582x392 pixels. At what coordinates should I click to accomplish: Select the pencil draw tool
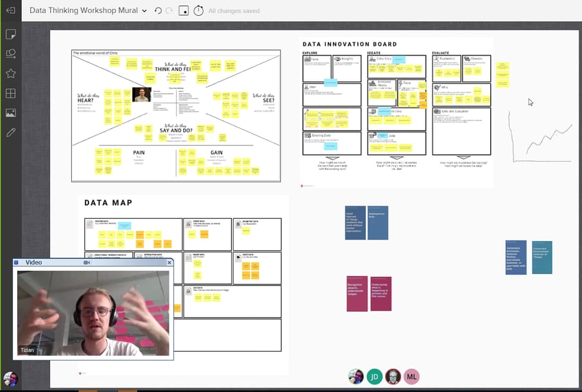tap(11, 132)
